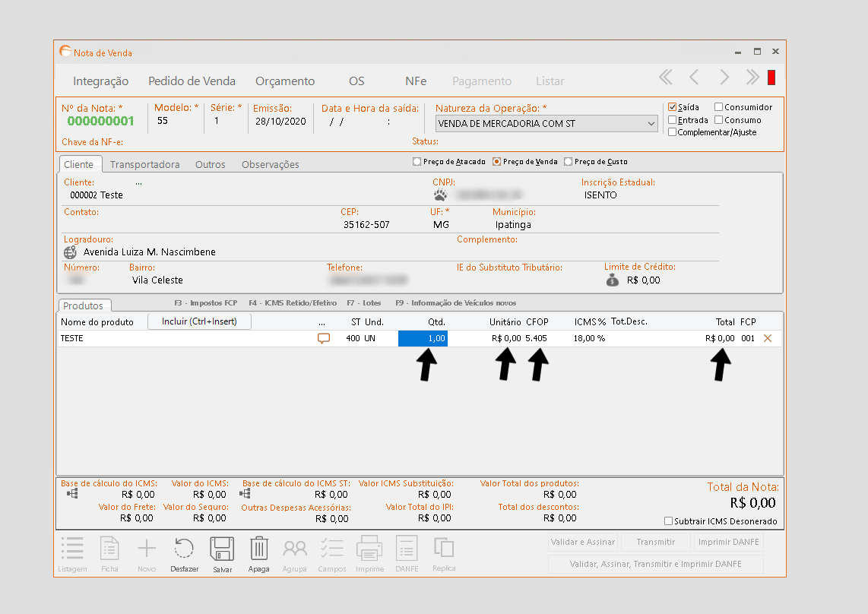Switch to the Cliente tab
Viewport: 868px width, 614px height.
click(x=79, y=164)
